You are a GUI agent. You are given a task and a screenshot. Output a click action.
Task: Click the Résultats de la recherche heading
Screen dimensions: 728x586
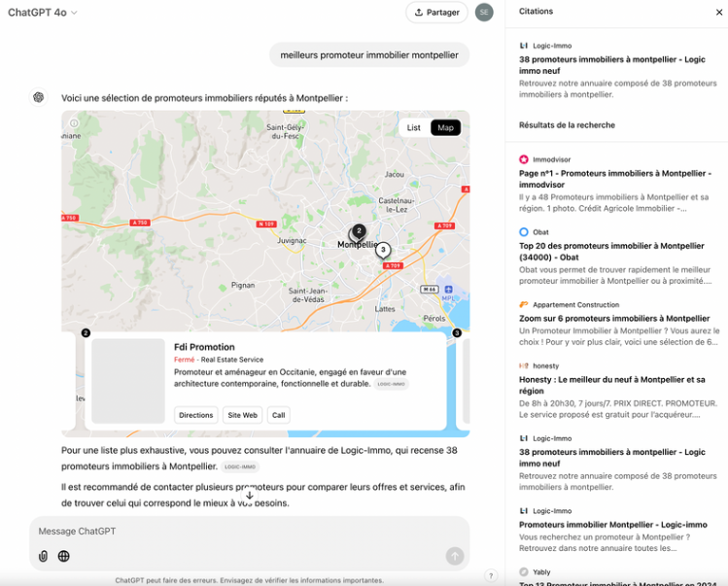(x=567, y=125)
